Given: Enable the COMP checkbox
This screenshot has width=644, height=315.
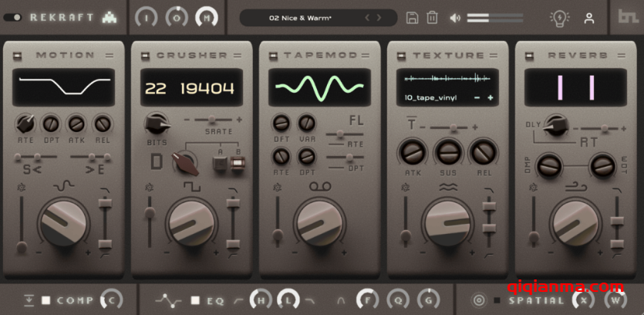Looking at the screenshot, I should [46, 300].
